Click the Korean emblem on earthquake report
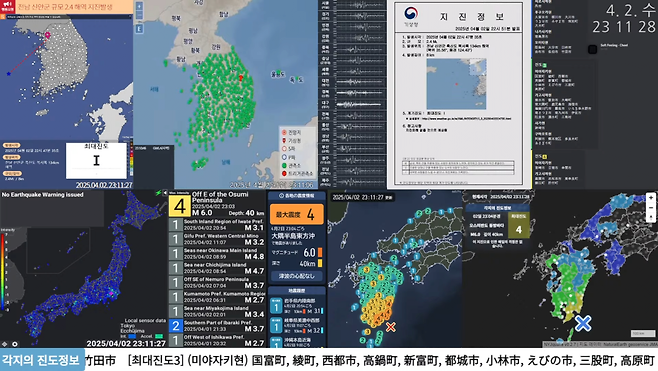 click(411, 13)
